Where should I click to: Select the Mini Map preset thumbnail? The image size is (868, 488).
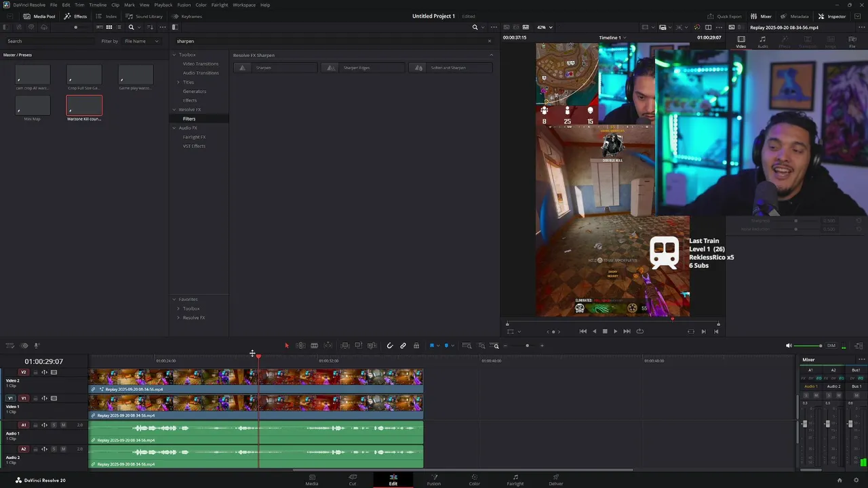click(x=33, y=106)
